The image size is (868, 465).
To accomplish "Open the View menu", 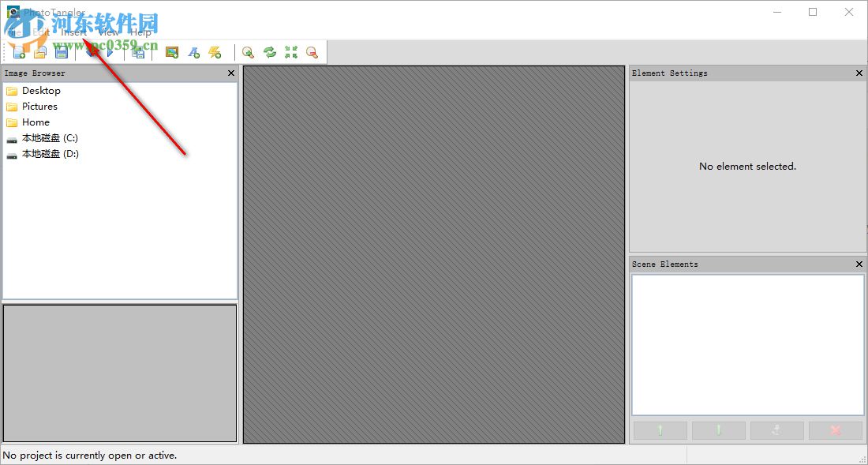I will [x=107, y=32].
